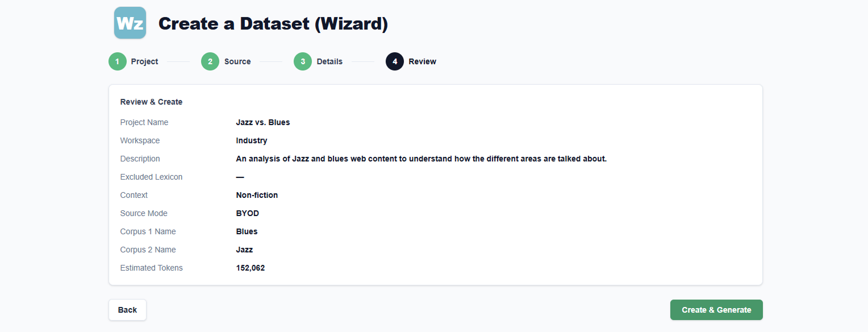Click the Corpus 2 Name value Jazz
The width and height of the screenshot is (868, 332).
pos(245,250)
